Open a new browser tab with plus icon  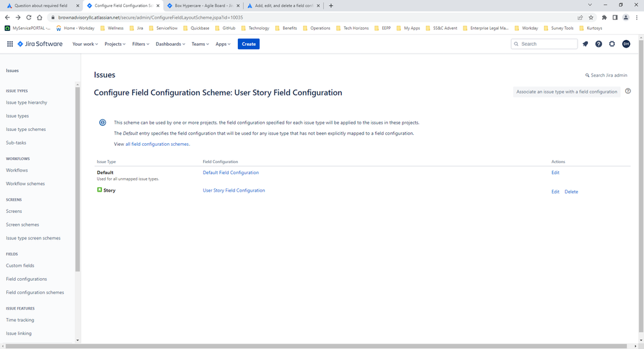(331, 6)
